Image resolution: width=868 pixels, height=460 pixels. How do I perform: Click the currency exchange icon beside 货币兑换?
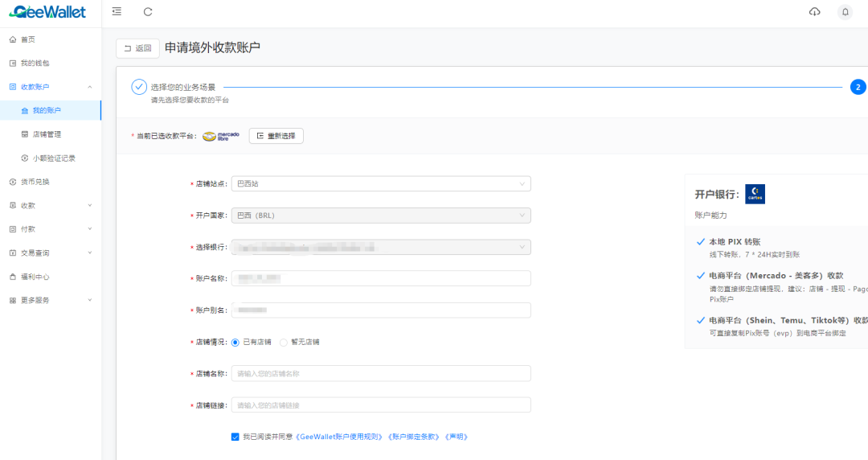[x=13, y=182]
